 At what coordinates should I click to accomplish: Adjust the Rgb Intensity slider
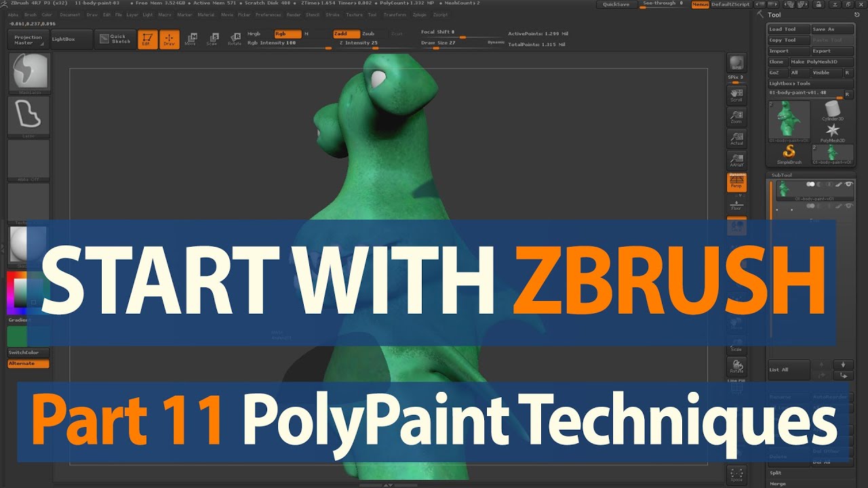289,43
